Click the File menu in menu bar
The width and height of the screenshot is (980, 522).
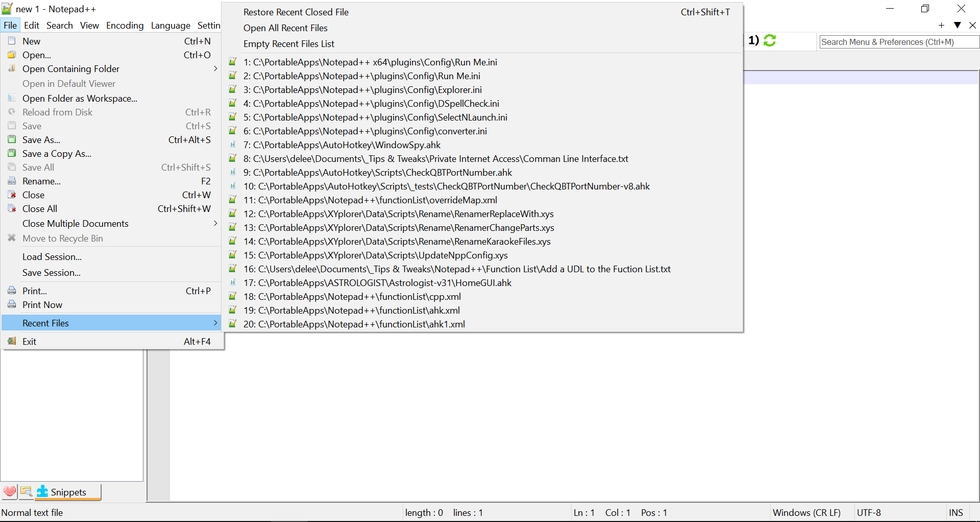pos(10,25)
